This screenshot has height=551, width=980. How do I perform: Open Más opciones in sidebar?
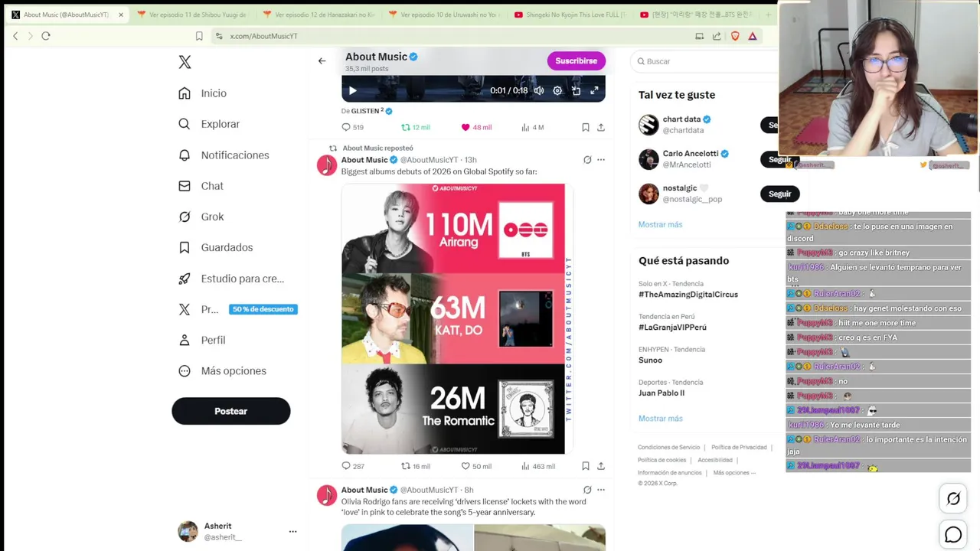(222, 370)
